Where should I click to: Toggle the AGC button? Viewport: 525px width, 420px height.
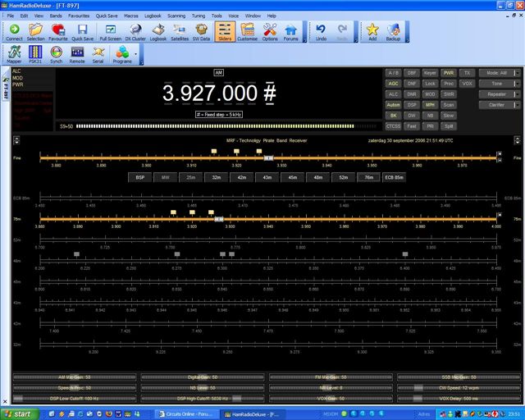tap(393, 84)
